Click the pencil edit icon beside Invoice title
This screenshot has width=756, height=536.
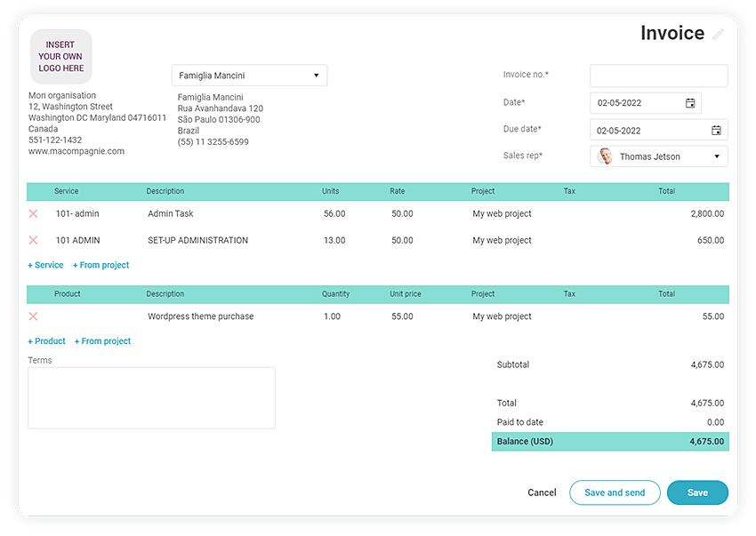719,35
